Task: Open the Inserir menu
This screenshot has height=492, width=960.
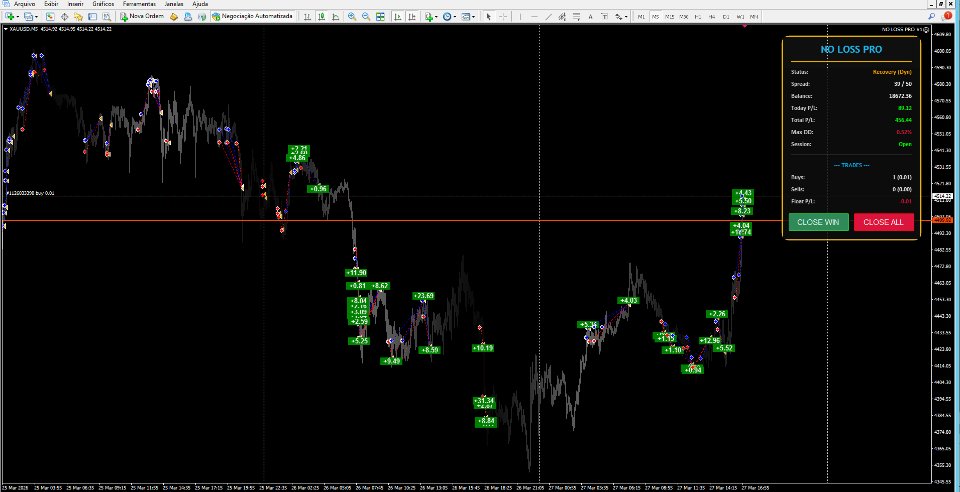Action: pyautogui.click(x=76, y=4)
